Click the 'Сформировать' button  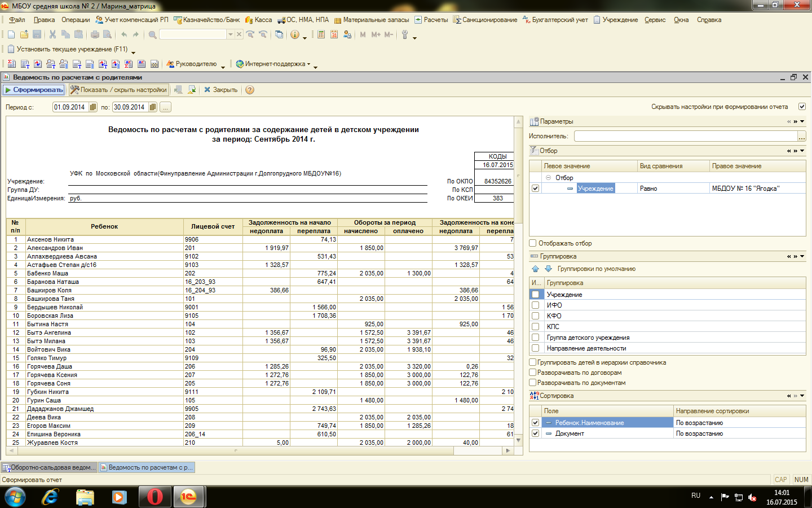33,90
